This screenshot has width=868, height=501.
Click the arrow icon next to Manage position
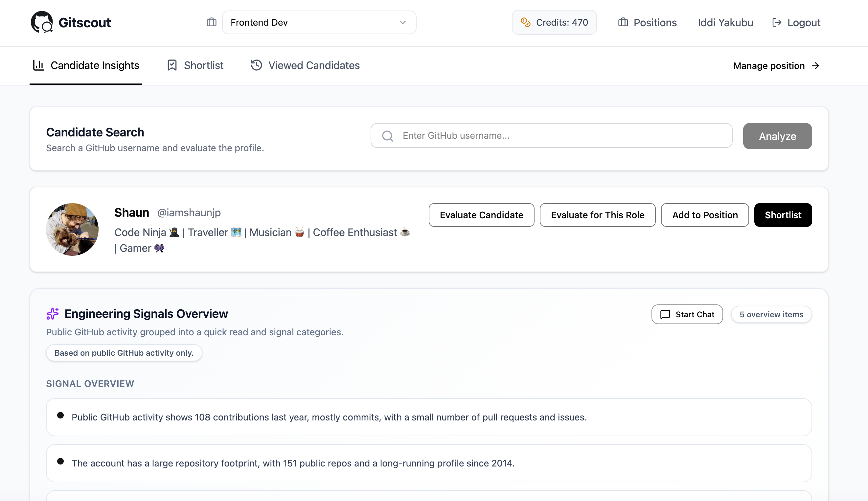815,65
